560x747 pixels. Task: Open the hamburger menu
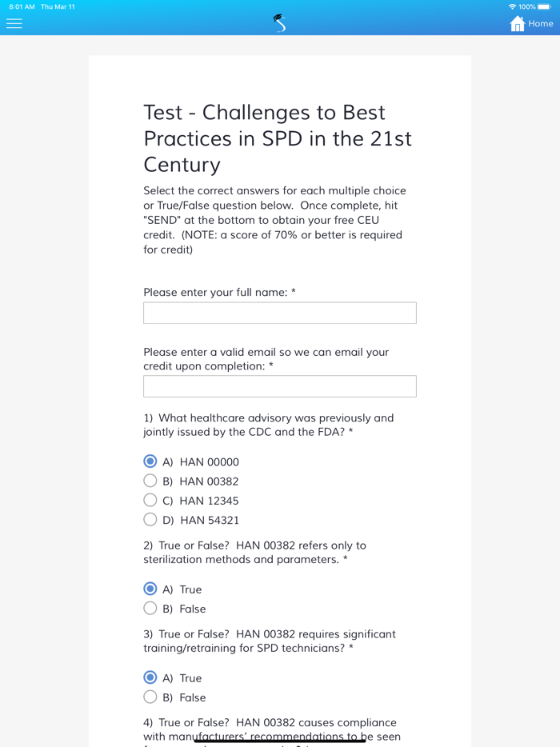click(x=14, y=23)
